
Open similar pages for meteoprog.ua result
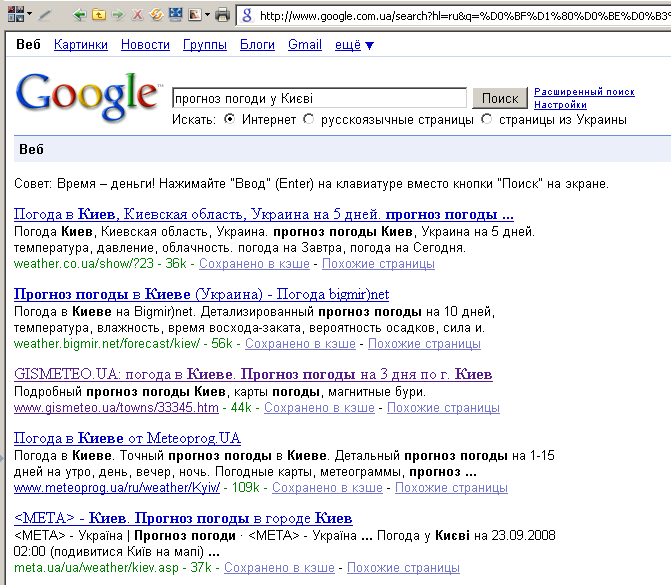pos(451,487)
